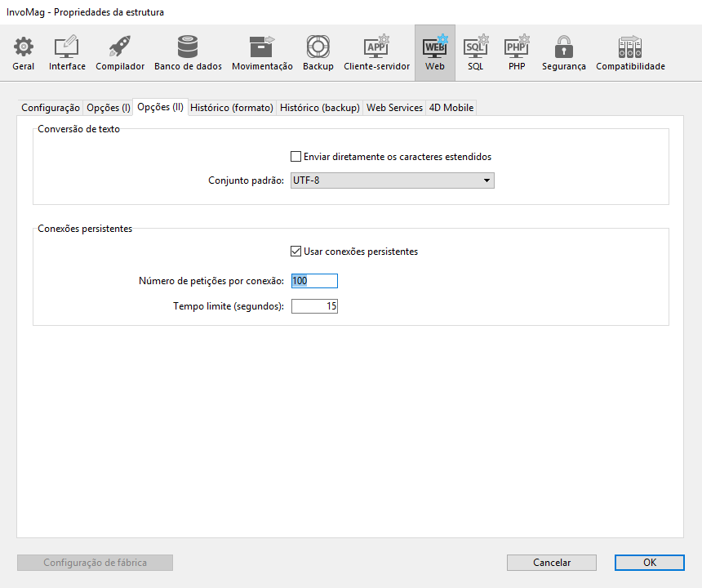Click the Tempo limite seconds field
This screenshot has width=702, height=588.
click(314, 306)
